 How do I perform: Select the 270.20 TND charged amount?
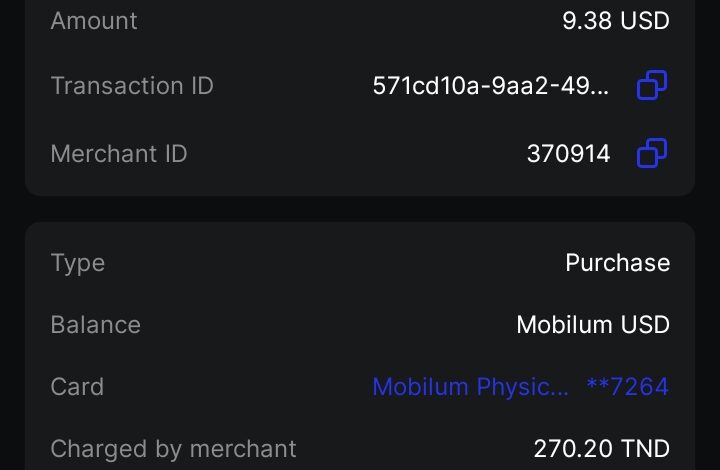click(601, 448)
